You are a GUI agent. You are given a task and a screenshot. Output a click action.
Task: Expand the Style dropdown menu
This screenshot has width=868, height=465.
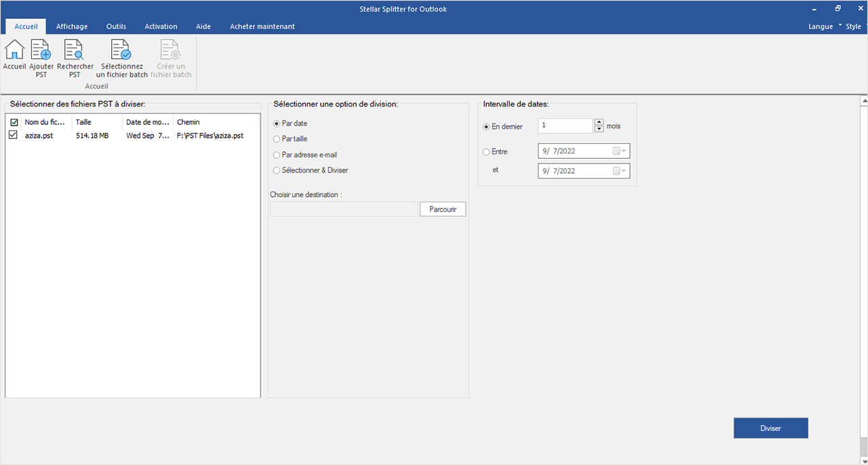pos(854,26)
